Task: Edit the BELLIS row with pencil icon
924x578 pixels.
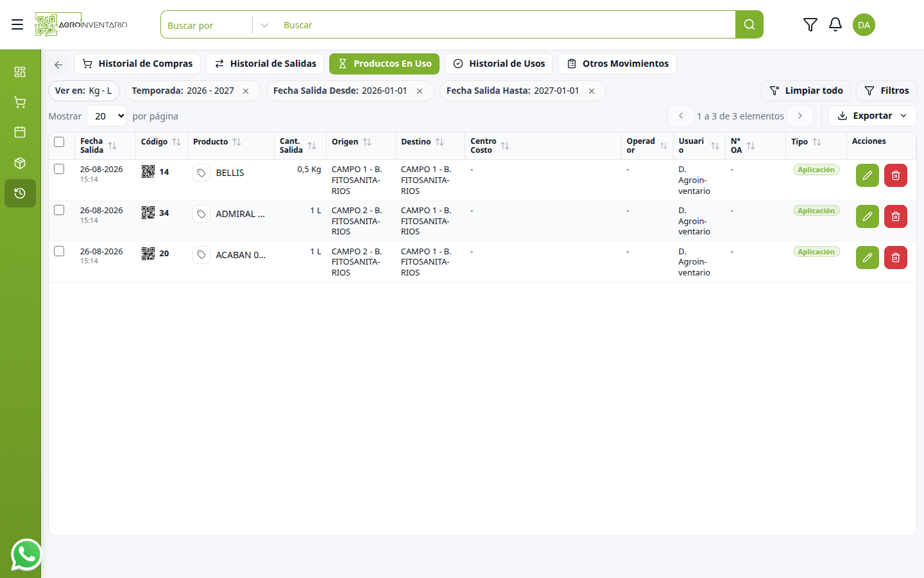Action: tap(867, 175)
